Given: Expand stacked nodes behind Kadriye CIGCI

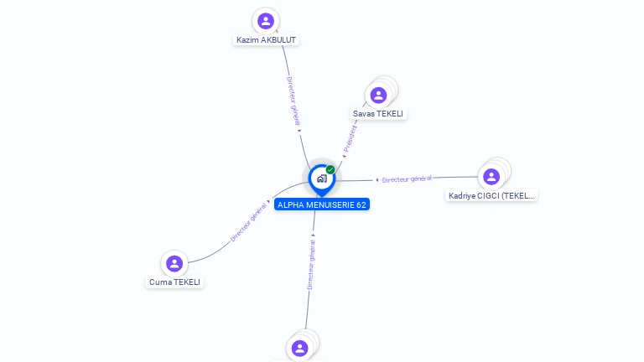Looking at the screenshot, I should pos(503,167).
